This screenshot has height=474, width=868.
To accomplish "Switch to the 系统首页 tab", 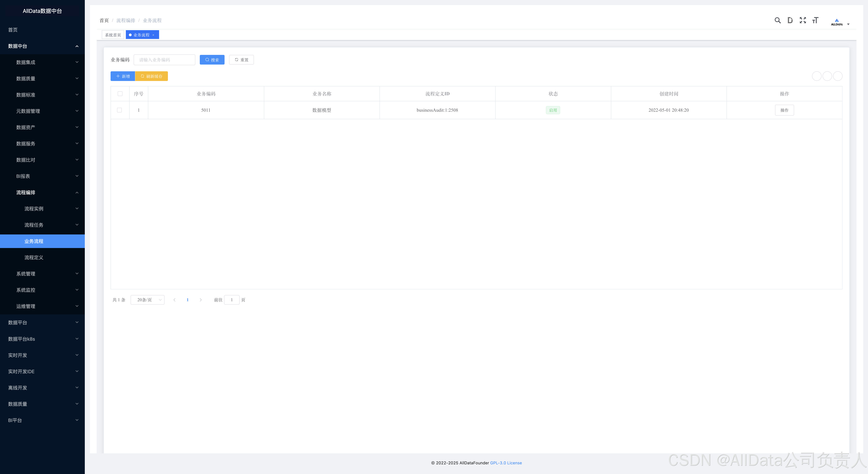I will click(x=113, y=35).
